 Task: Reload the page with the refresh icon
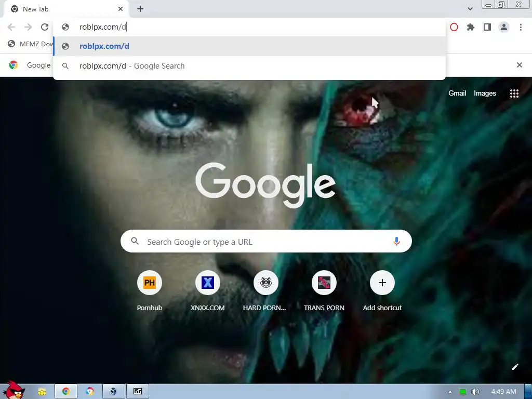45,27
